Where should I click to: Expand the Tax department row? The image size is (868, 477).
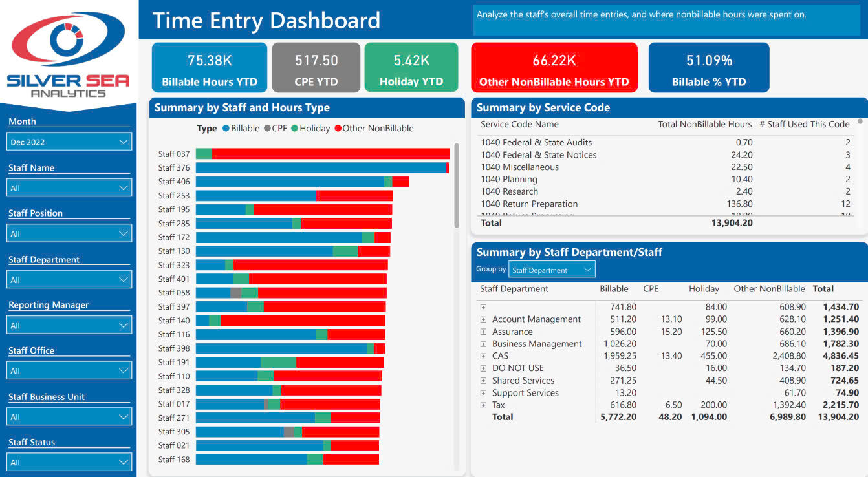483,405
